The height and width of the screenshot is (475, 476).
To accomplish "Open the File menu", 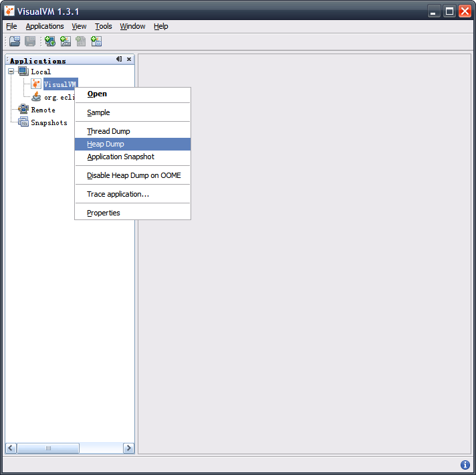I will pos(11,26).
